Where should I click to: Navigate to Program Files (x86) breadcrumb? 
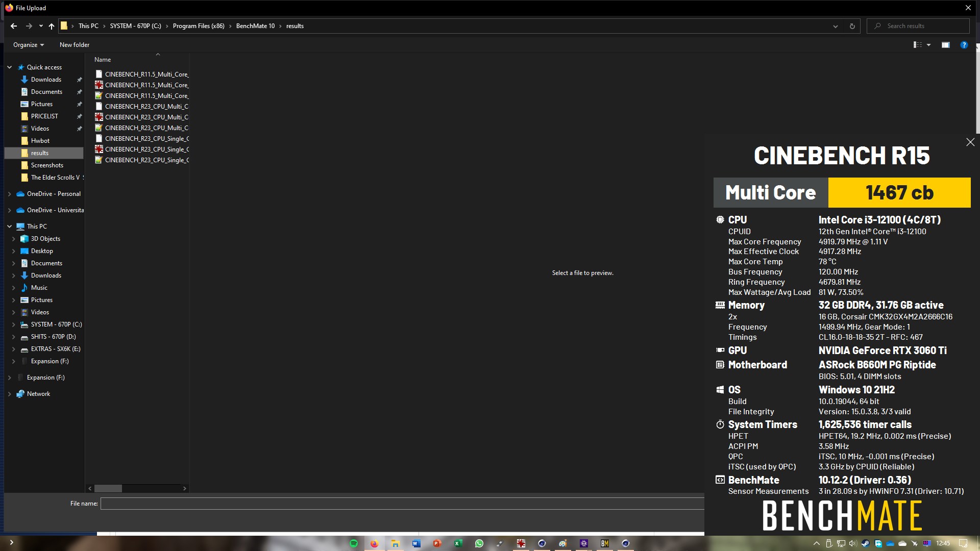pos(199,26)
